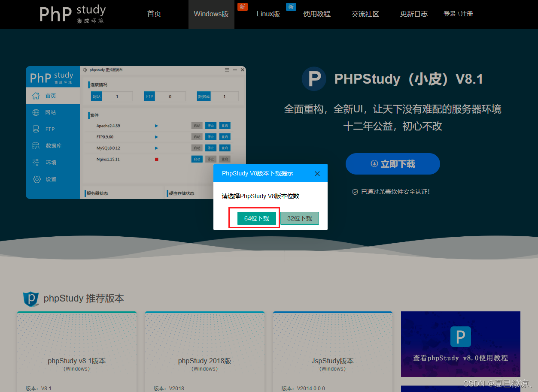Viewport: 538px width, 392px height.
Task: Click the 登录 link in header
Action: pyautogui.click(x=450, y=14)
